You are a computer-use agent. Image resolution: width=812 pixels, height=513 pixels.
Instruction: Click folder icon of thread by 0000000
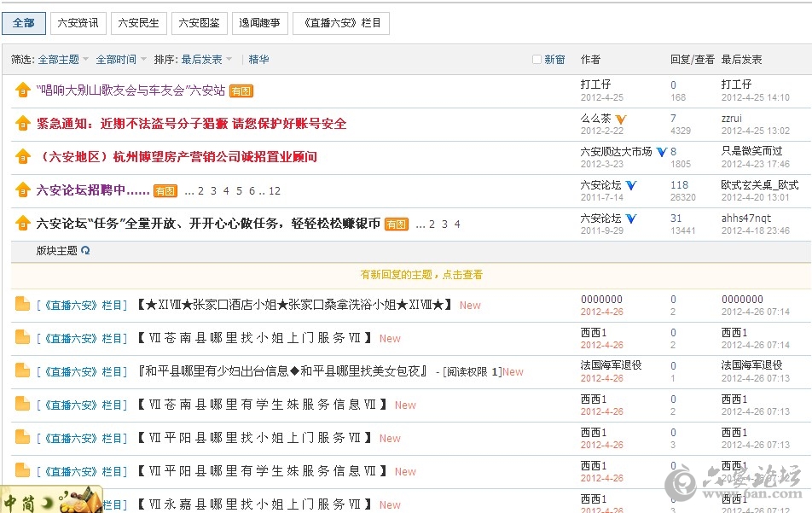pyautogui.click(x=22, y=305)
